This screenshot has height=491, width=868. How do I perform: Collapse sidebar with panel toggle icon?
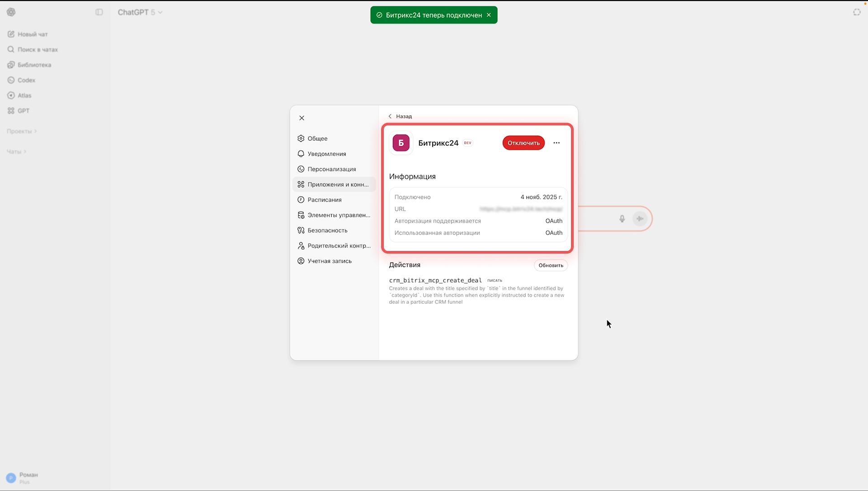point(99,12)
